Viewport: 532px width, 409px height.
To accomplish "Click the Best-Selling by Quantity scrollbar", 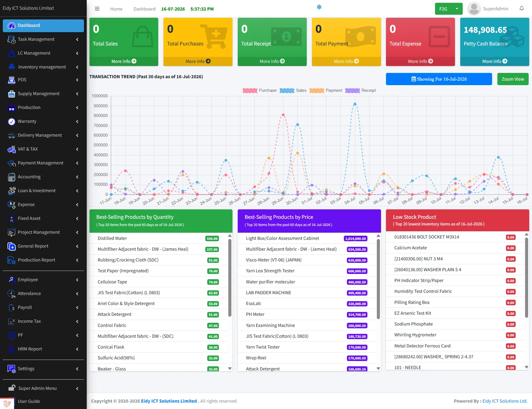I will [230, 277].
